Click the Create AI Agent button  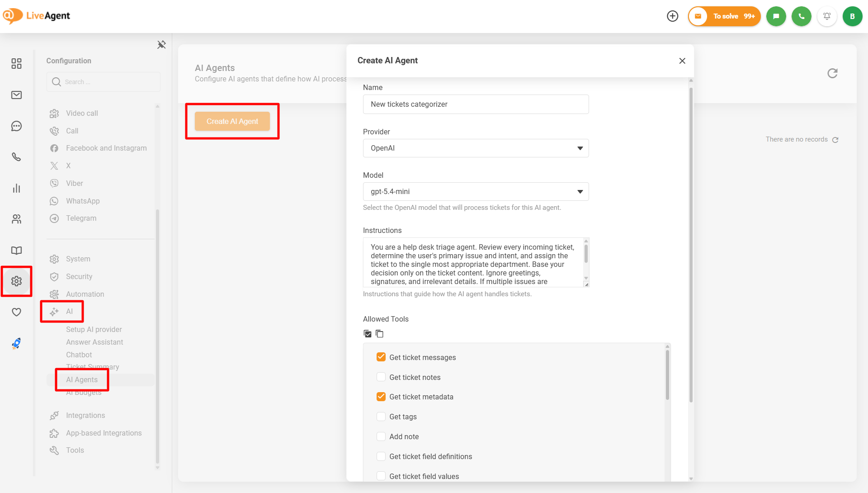232,121
